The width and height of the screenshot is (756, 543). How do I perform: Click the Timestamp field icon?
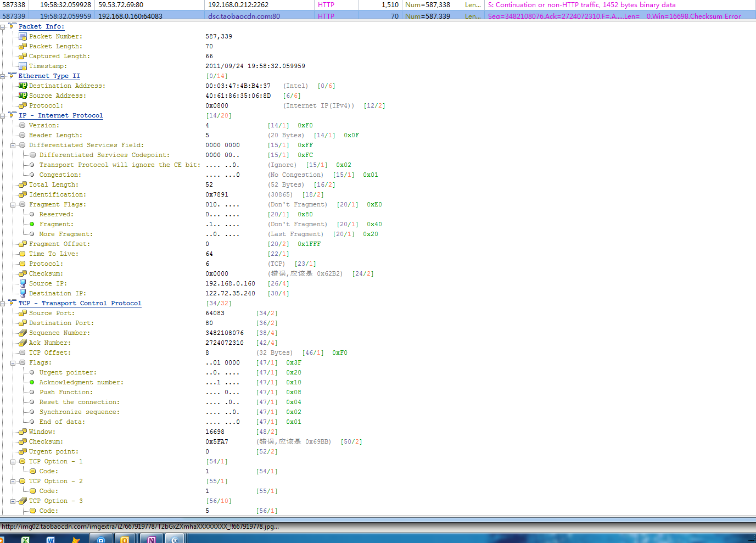click(x=23, y=66)
